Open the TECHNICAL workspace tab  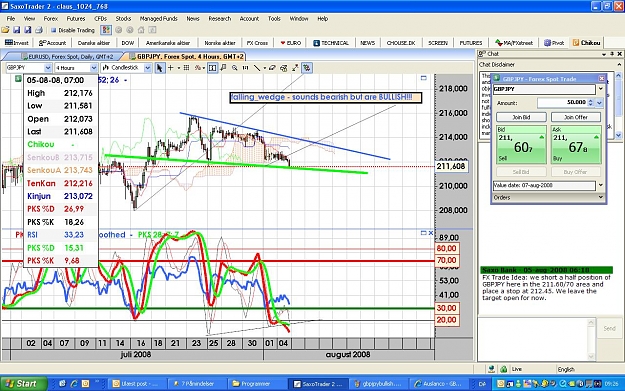(x=331, y=43)
